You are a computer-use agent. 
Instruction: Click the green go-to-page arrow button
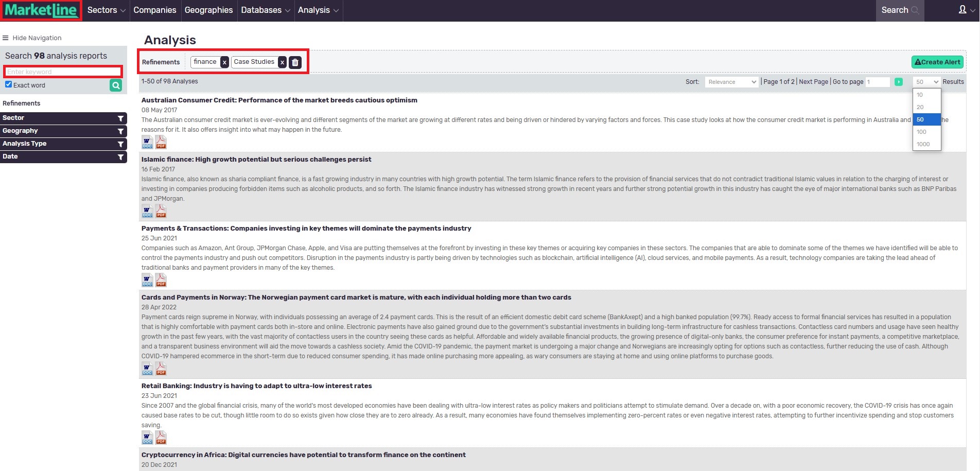pyautogui.click(x=898, y=82)
